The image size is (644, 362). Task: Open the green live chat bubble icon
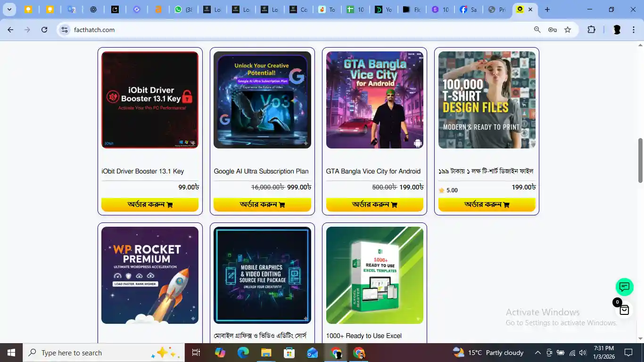pos(624,287)
